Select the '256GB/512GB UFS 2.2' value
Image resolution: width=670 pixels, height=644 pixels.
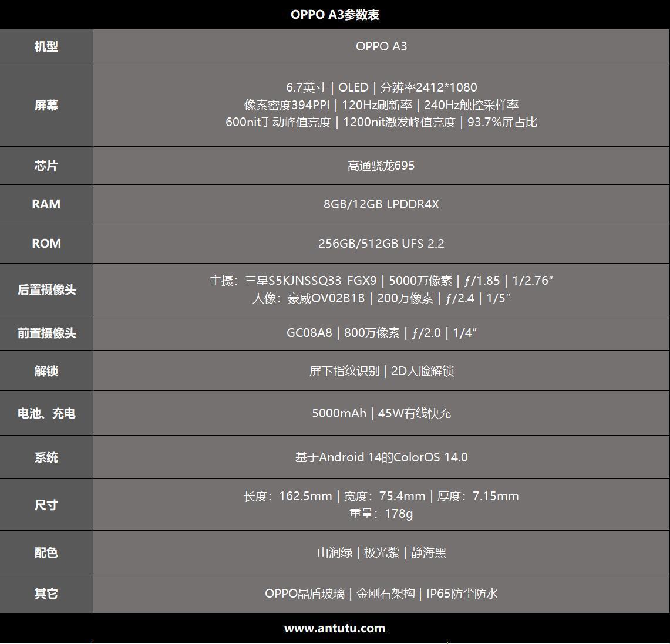point(381,244)
